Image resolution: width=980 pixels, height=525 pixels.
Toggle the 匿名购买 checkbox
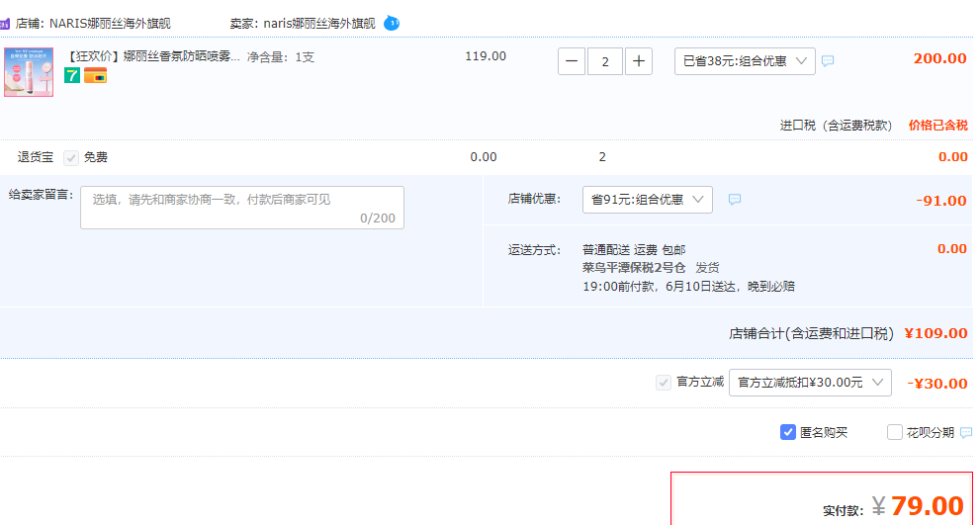[788, 432]
